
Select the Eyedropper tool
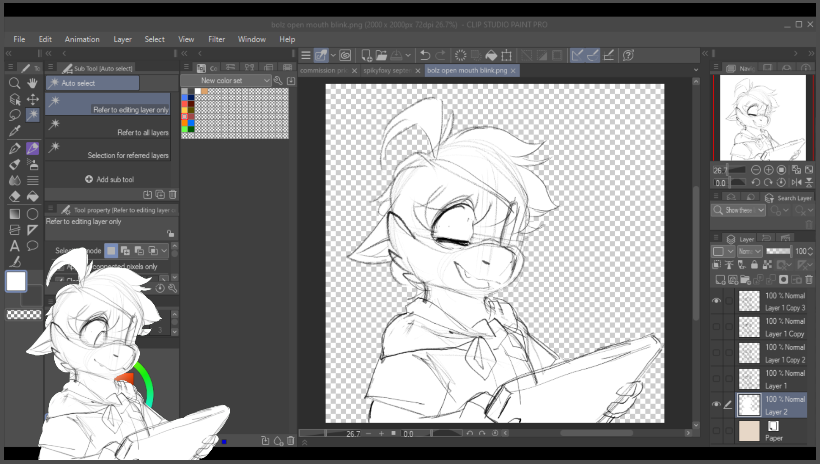pos(15,131)
